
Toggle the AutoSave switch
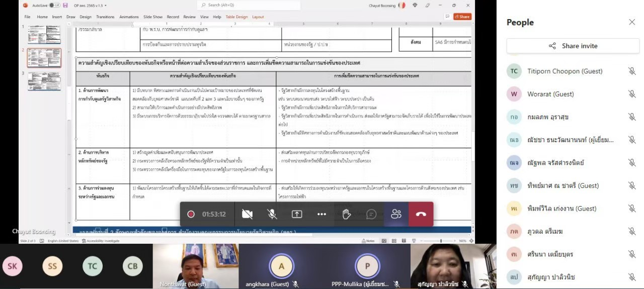coord(54,5)
